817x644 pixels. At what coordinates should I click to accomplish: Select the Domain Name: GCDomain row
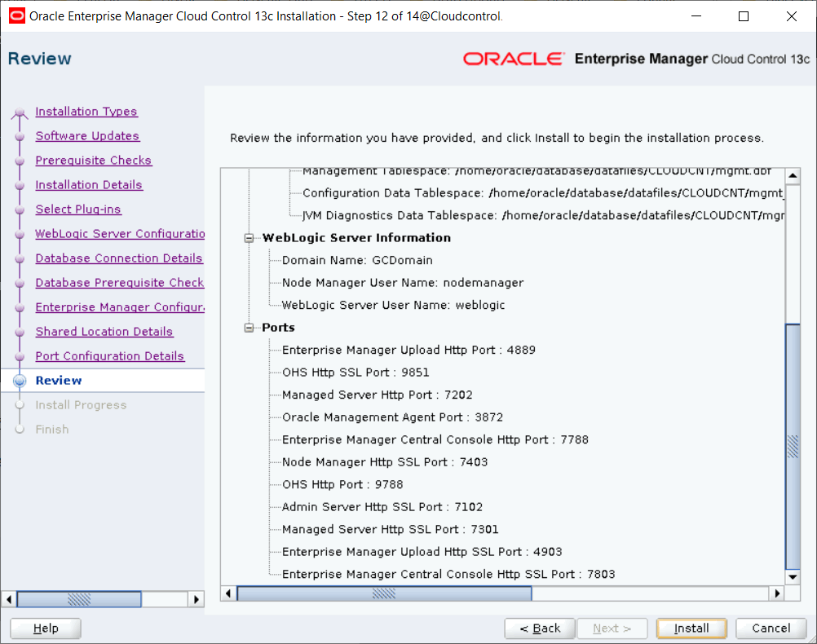point(357,261)
